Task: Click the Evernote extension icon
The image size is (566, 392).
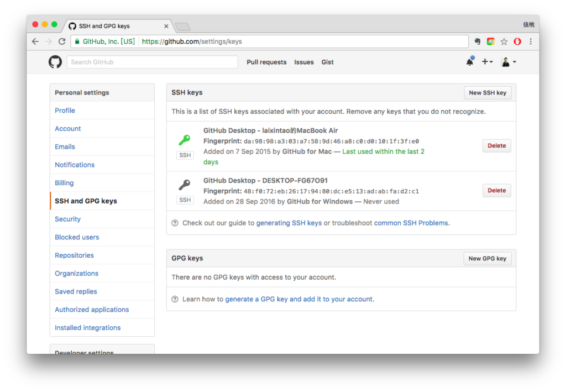Action: 477,41
